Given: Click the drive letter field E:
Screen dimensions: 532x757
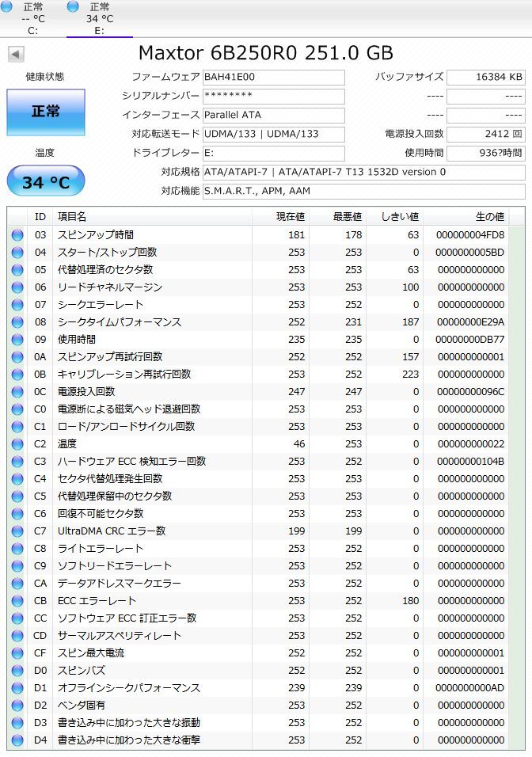Looking at the screenshot, I should 274,153.
